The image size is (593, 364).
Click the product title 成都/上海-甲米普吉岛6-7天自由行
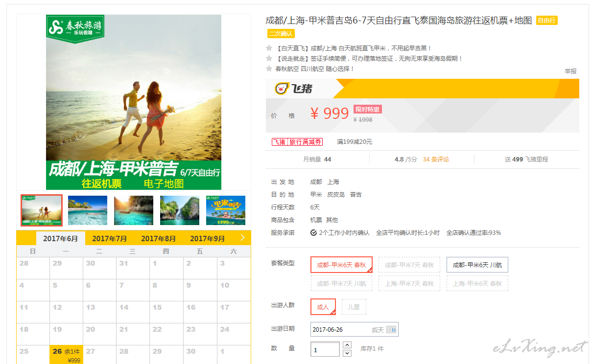click(x=399, y=21)
